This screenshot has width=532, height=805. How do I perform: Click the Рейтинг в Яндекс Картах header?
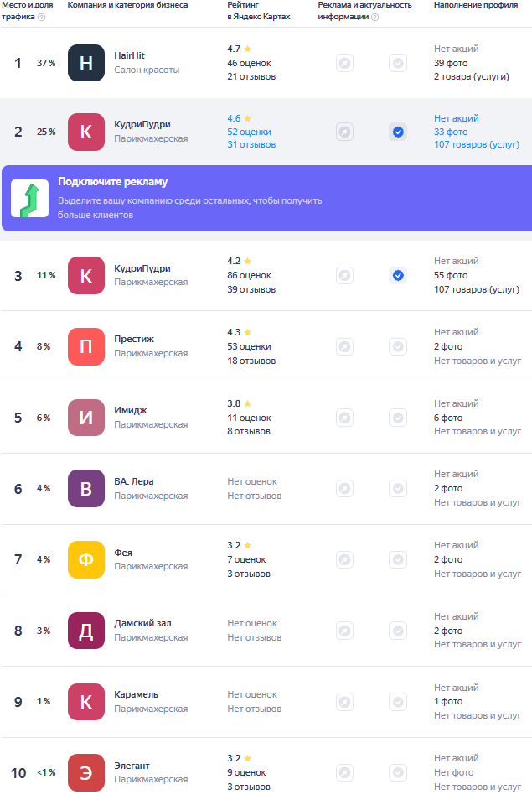(x=259, y=11)
